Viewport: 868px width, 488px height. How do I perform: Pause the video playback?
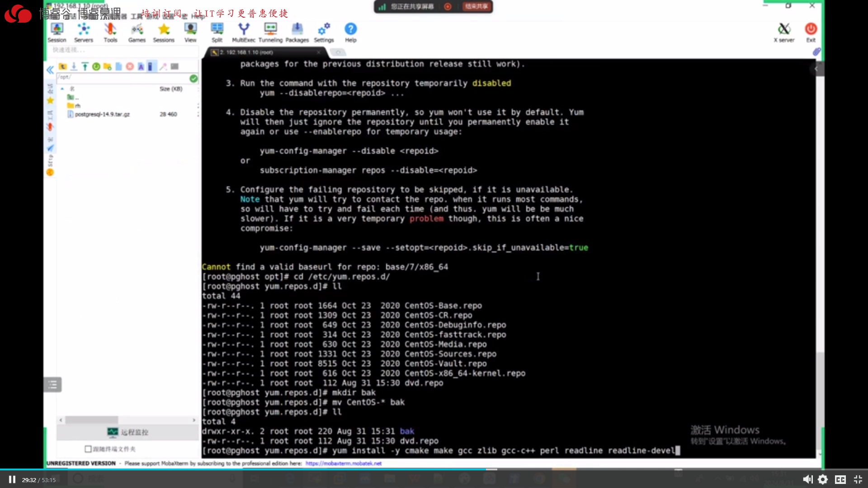pos(12,479)
